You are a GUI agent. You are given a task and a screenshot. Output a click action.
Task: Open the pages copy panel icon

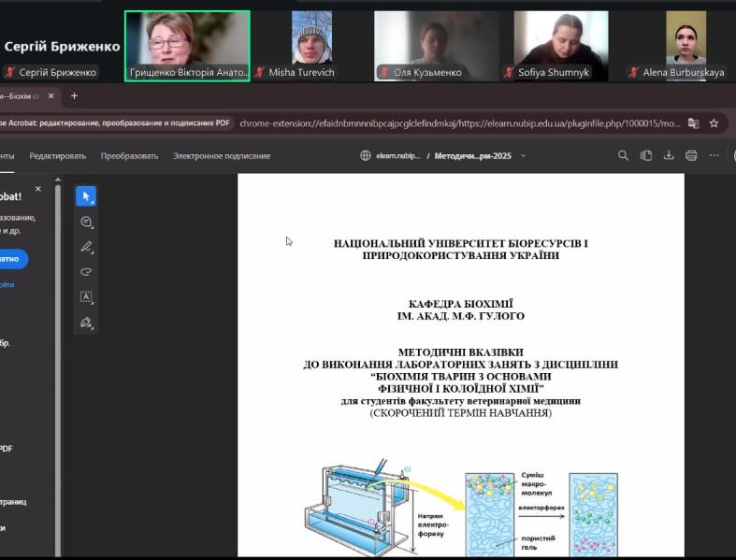click(646, 156)
